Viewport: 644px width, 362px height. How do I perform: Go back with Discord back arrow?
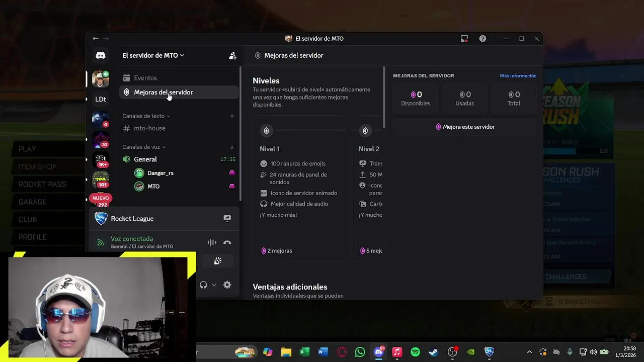point(96,39)
